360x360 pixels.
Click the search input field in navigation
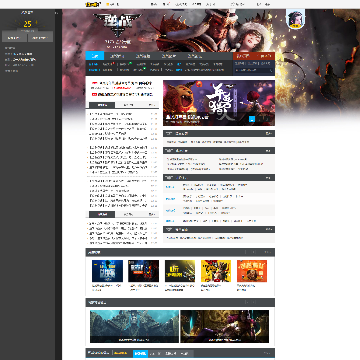point(252,70)
